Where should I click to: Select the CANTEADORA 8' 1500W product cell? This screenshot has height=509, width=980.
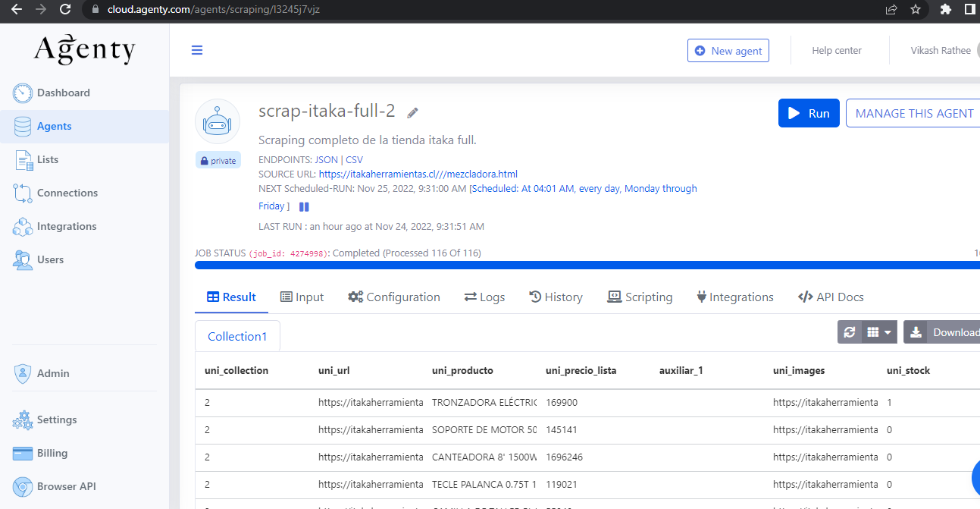[x=484, y=457]
